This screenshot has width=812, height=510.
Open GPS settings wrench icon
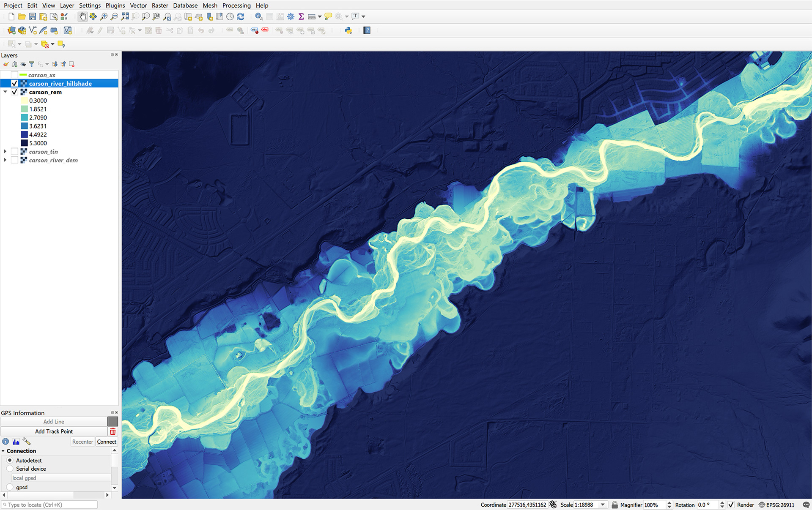pos(27,442)
